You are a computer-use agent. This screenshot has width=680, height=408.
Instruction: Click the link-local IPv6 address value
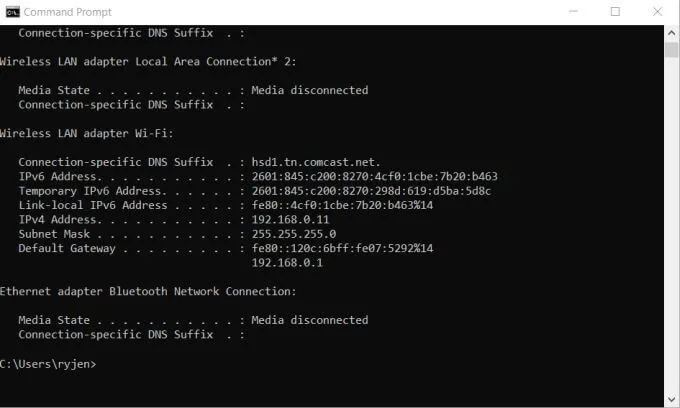coord(342,205)
